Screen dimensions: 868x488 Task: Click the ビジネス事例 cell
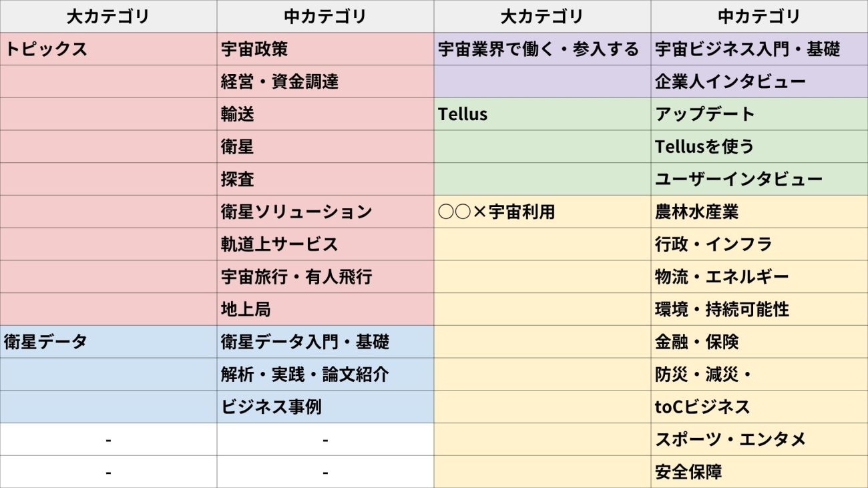point(325,407)
